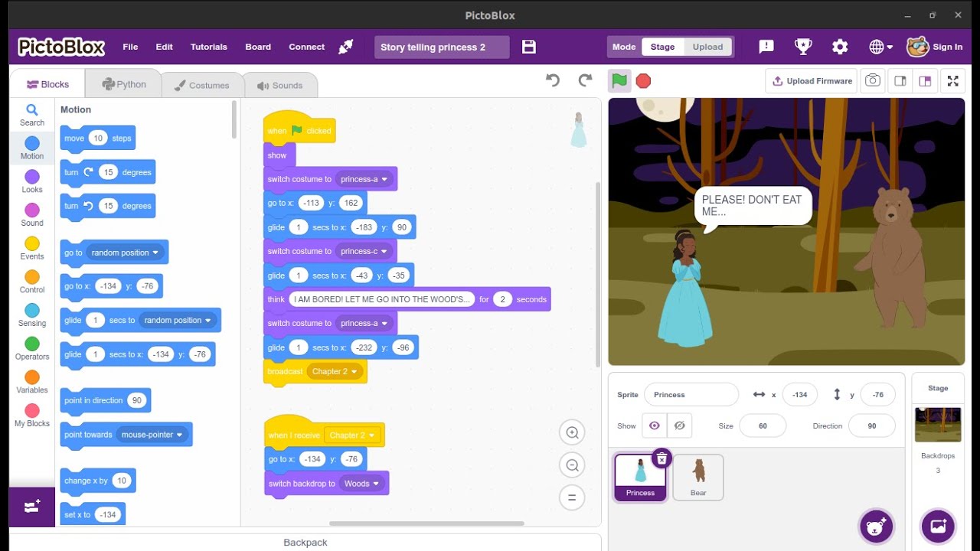980x551 pixels.
Task: Click the rocket connect icon
Action: pos(346,47)
